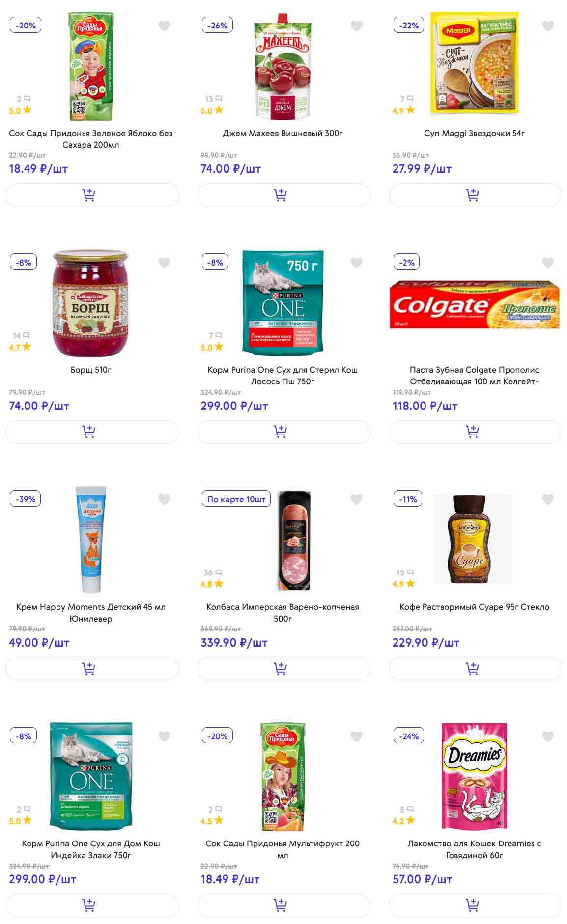This screenshot has height=924, width=567.
Task: Click the По карте 10шт badge
Action: 236,499
